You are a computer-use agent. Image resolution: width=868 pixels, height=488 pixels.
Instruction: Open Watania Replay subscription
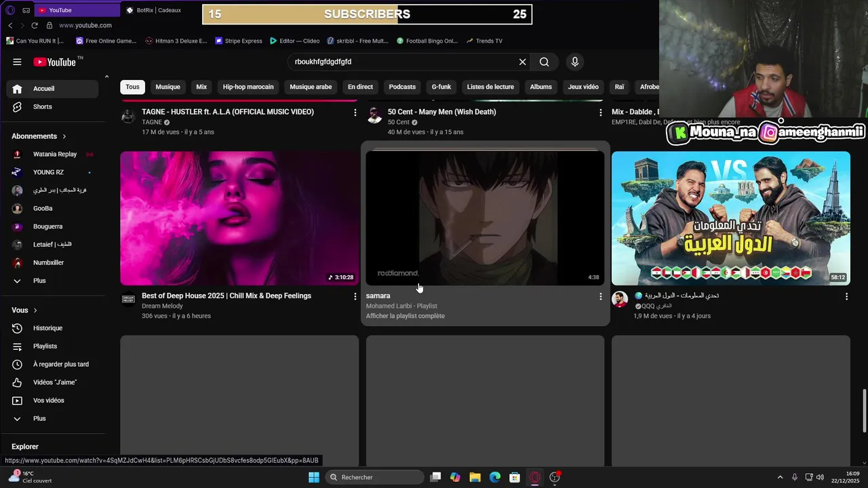click(x=52, y=154)
